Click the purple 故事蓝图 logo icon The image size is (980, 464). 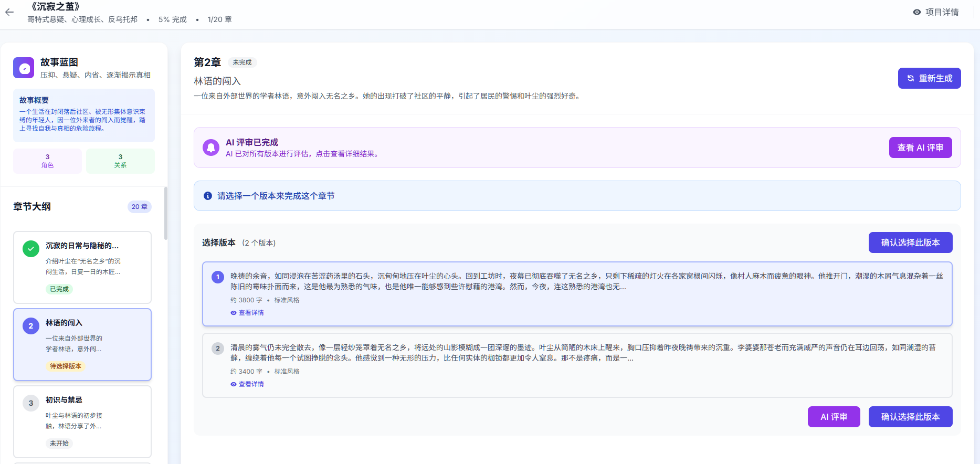[24, 68]
